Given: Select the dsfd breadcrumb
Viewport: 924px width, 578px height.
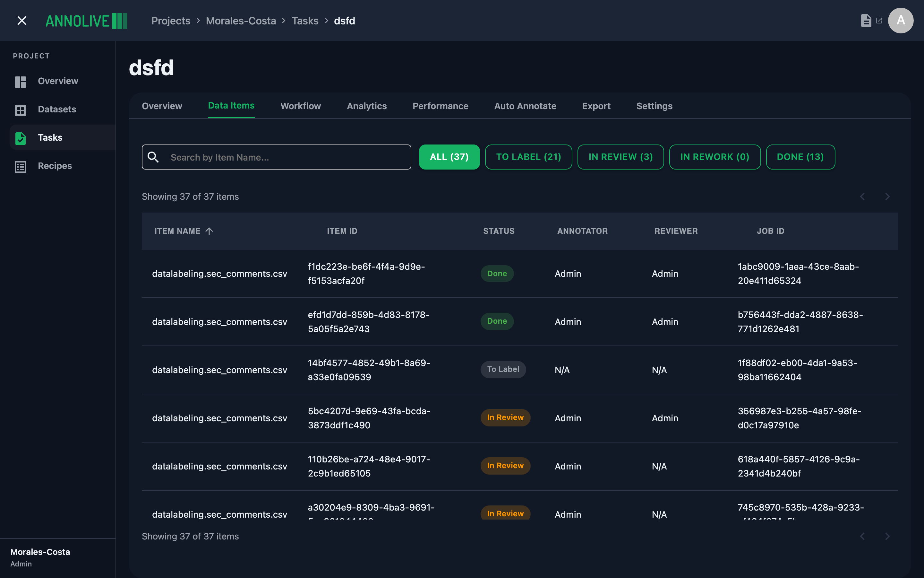Looking at the screenshot, I should click(x=344, y=21).
